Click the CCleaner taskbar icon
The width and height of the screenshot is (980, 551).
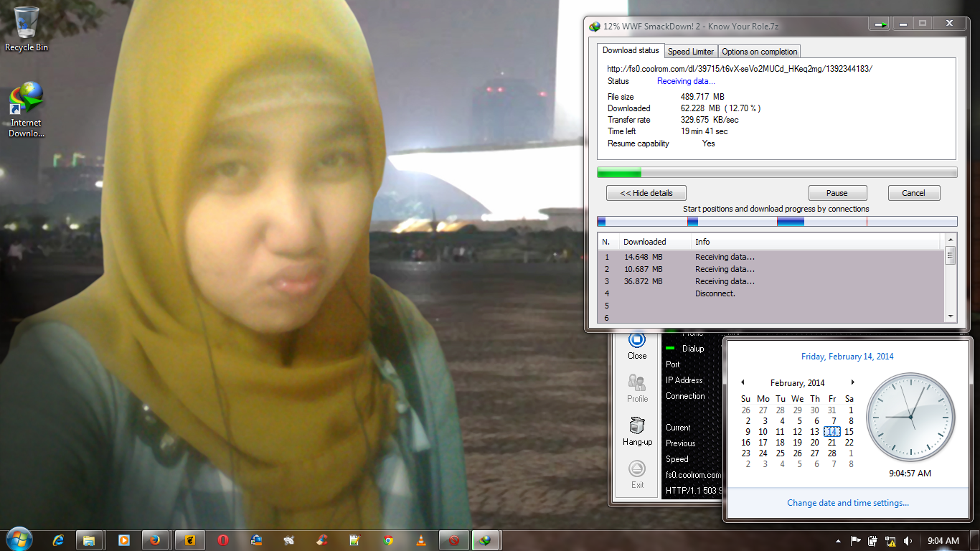click(324, 540)
